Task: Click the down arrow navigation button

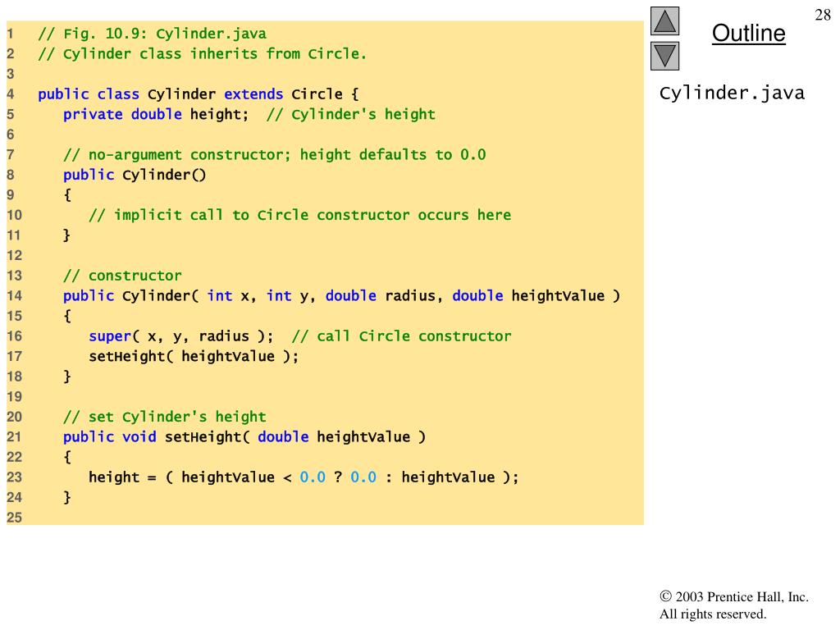Action: (664, 56)
